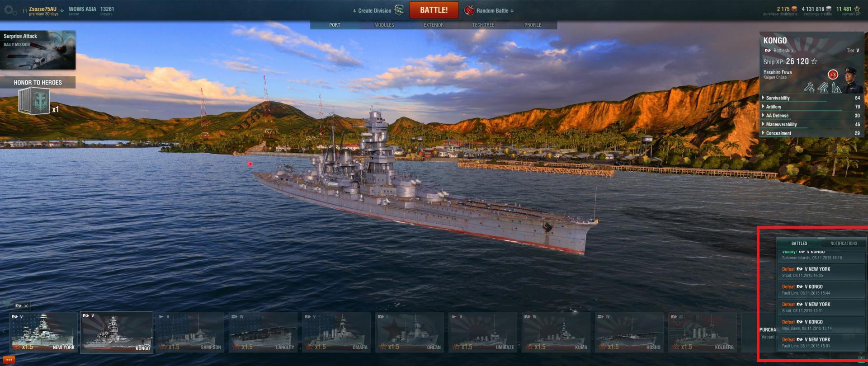Select the Omaha ship card
The image size is (868, 366).
pos(336,332)
